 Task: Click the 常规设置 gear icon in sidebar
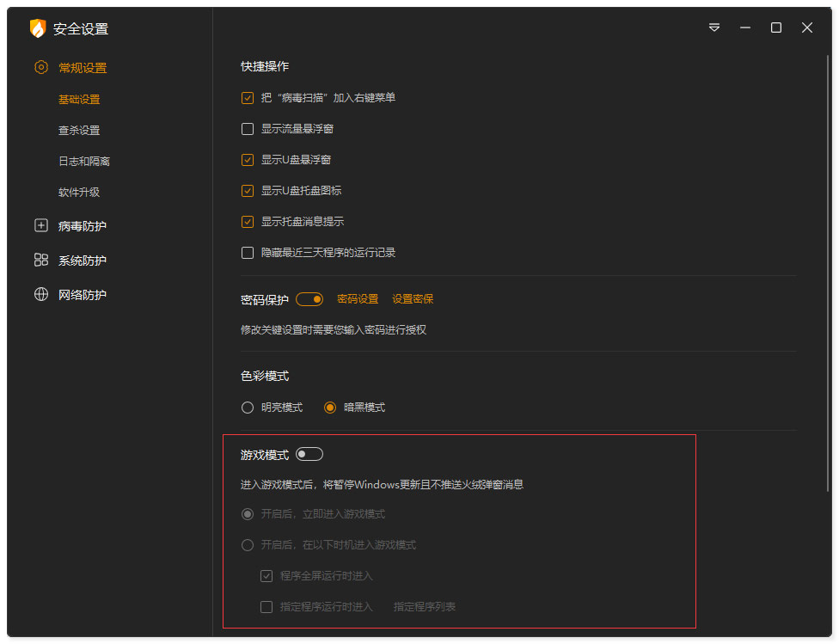click(40, 67)
